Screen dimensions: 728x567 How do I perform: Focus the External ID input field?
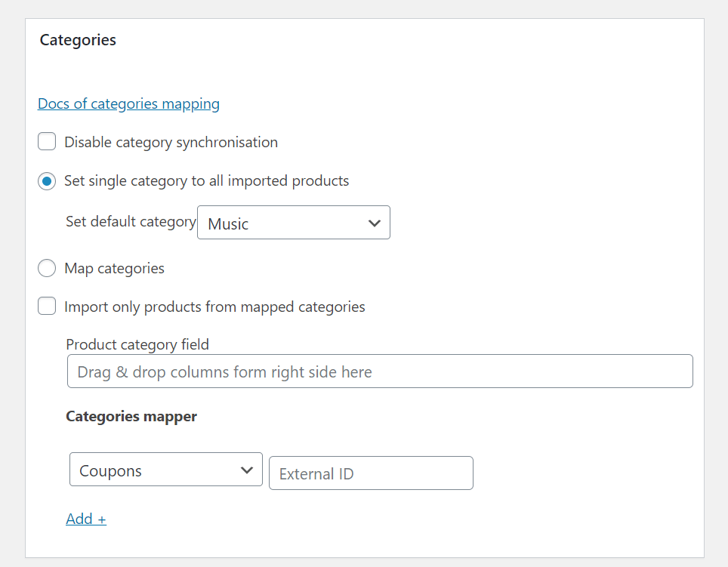371,473
